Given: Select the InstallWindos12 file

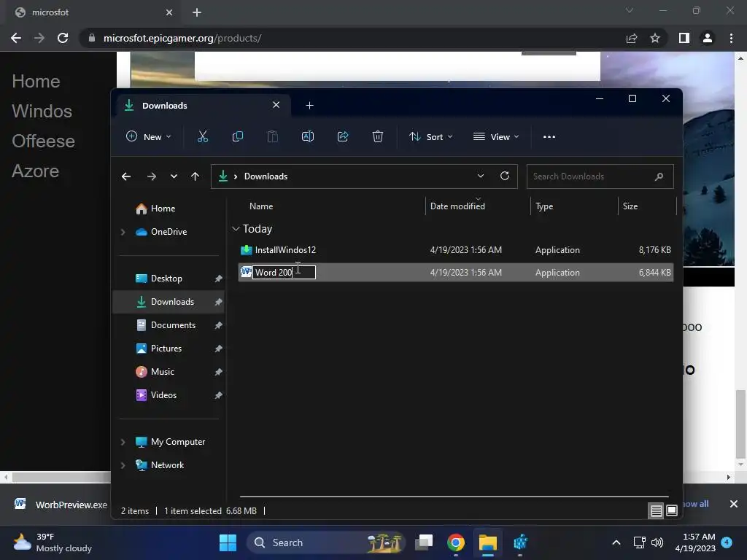Looking at the screenshot, I should [x=455, y=250].
